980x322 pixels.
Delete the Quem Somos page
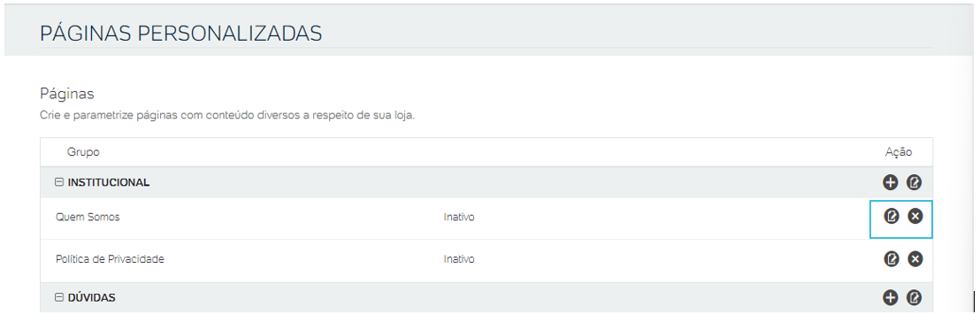tap(915, 217)
